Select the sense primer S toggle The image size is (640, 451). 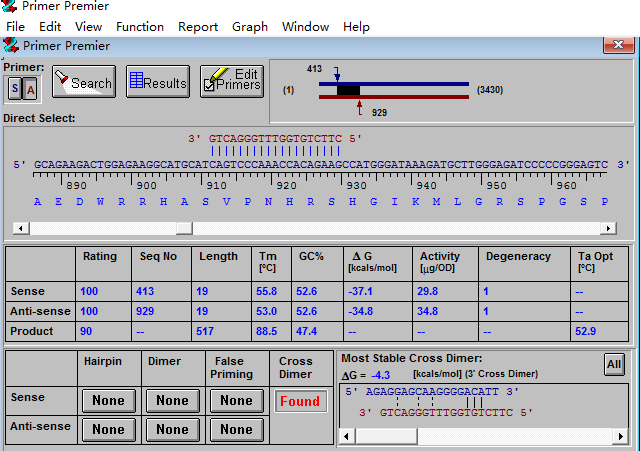[15, 90]
